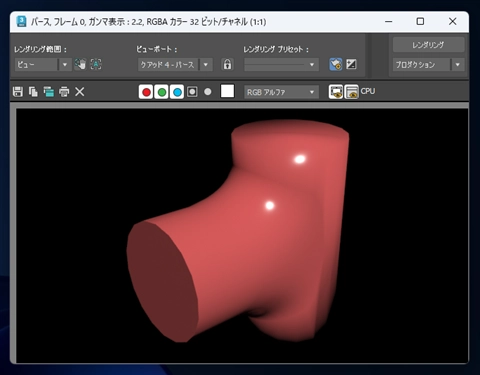Image resolution: width=480 pixels, height=375 pixels.
Task: Toggle the display alpha channel button
Action: [x=192, y=92]
